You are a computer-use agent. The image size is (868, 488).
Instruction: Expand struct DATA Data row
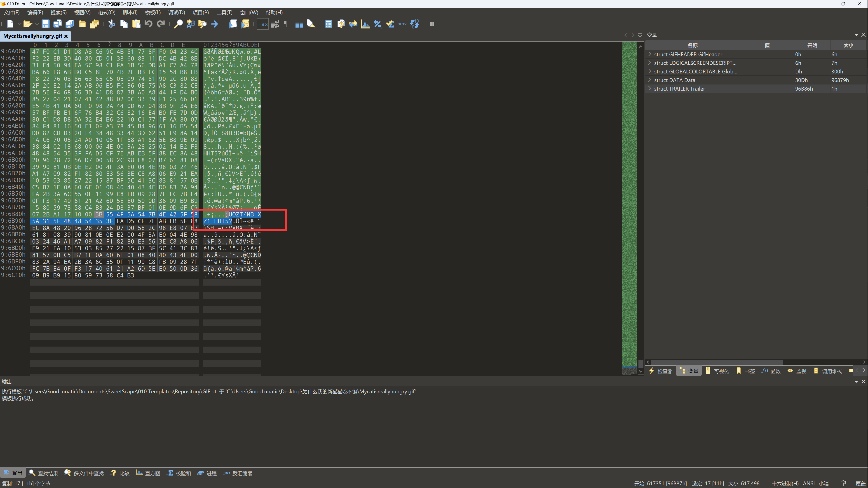(x=649, y=80)
